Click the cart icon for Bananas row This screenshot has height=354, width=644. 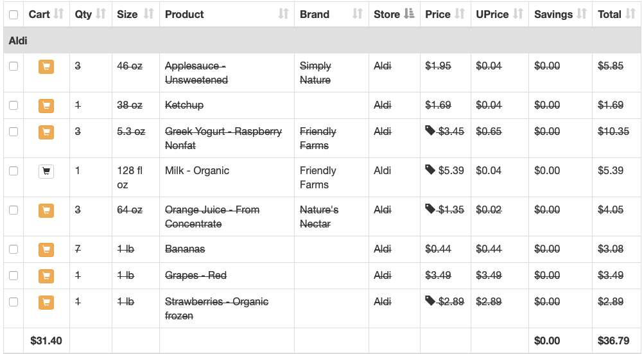(x=46, y=249)
